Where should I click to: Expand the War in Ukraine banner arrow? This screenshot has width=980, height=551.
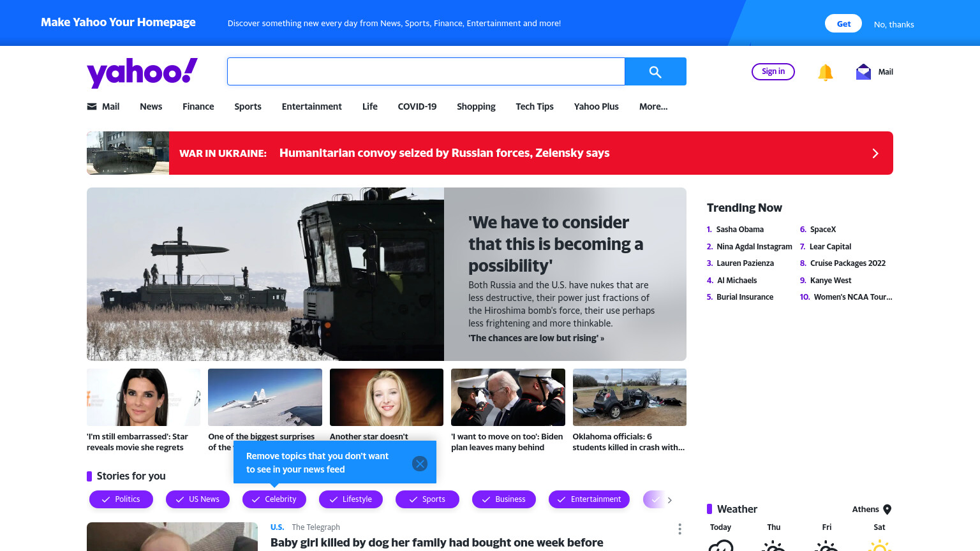tap(875, 153)
